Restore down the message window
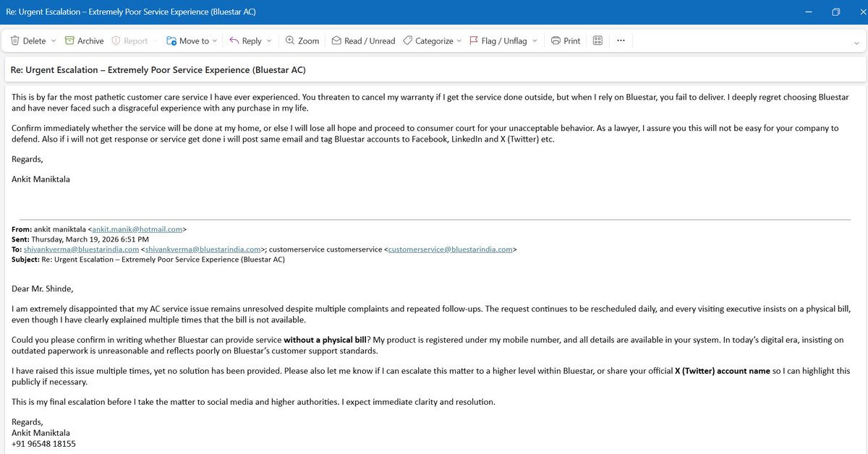 point(835,12)
